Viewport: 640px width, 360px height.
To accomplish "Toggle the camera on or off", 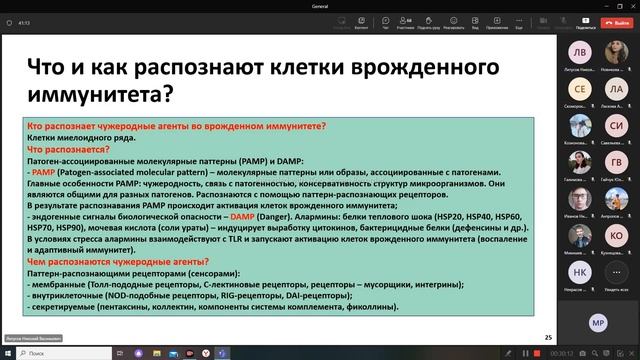I will pos(543,23).
